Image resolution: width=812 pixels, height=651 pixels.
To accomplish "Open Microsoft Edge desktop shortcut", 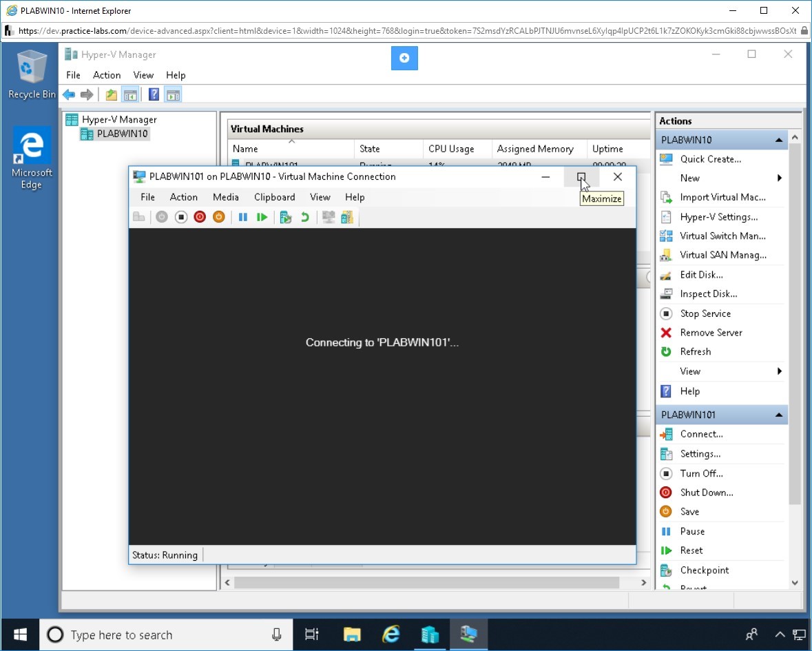I will [x=32, y=158].
